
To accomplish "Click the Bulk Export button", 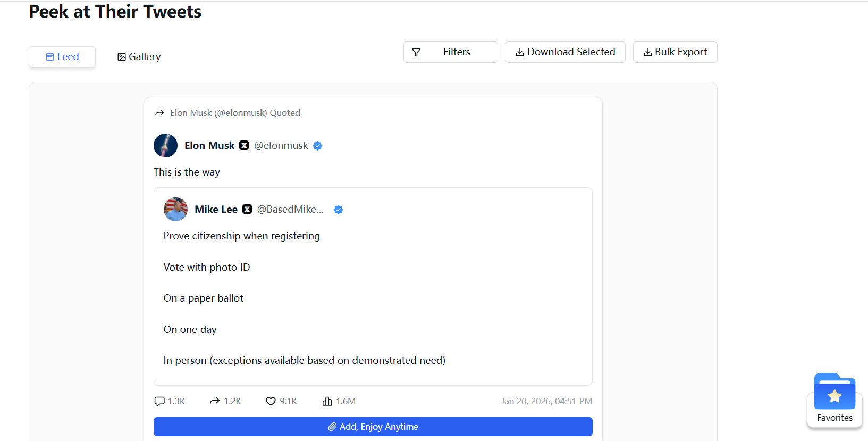I will 675,52.
